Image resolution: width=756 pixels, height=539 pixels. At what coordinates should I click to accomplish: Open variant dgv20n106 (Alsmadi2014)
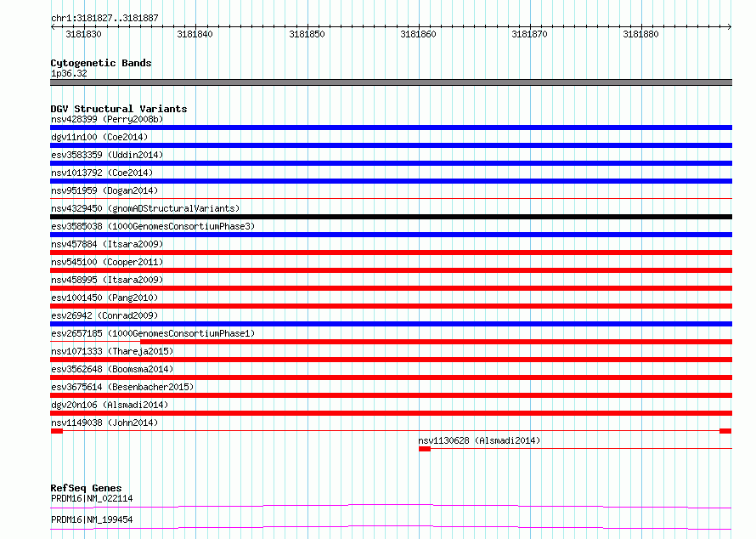(110, 405)
